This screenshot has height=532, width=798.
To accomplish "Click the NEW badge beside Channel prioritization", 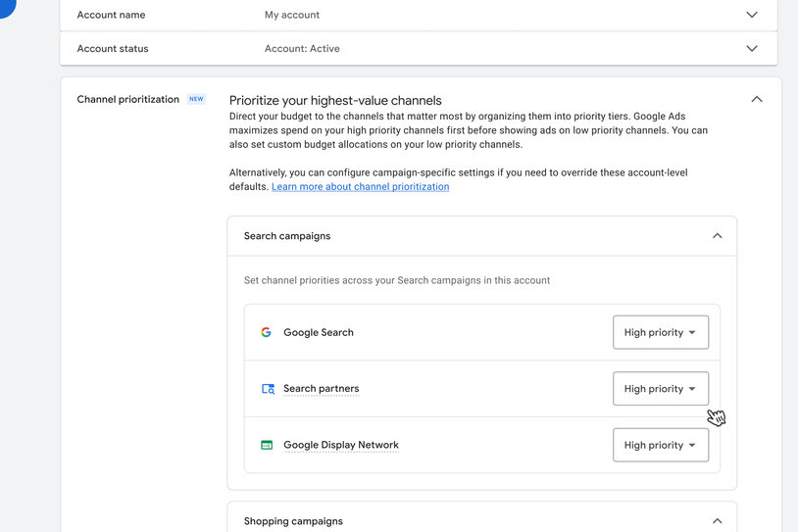I will pyautogui.click(x=196, y=99).
